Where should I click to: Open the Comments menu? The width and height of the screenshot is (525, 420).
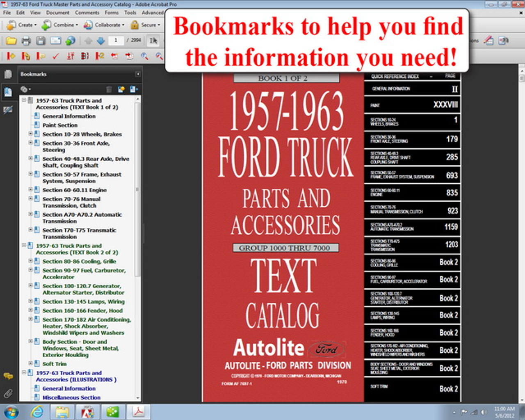click(87, 13)
